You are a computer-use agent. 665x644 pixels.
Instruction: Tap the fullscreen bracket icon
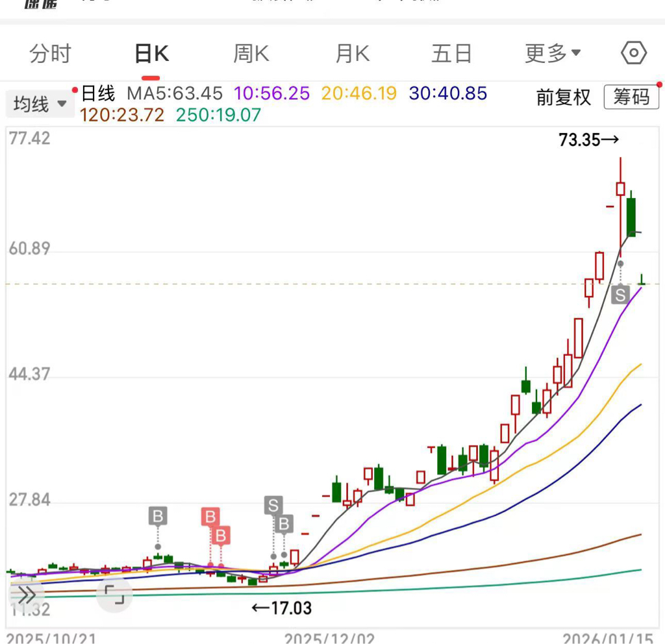tap(114, 595)
